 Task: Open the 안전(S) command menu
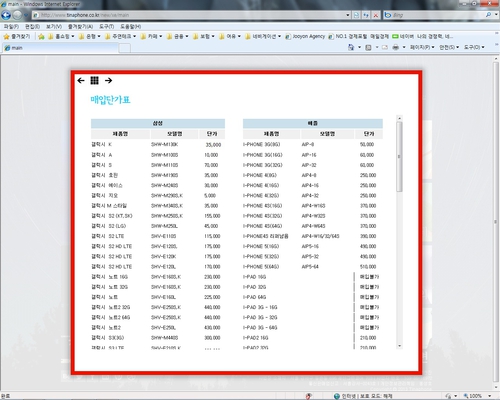[x=449, y=47]
